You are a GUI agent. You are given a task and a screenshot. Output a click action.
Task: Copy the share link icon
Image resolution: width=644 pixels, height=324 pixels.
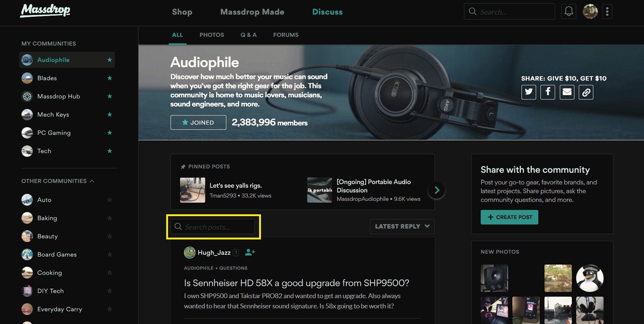(x=586, y=92)
